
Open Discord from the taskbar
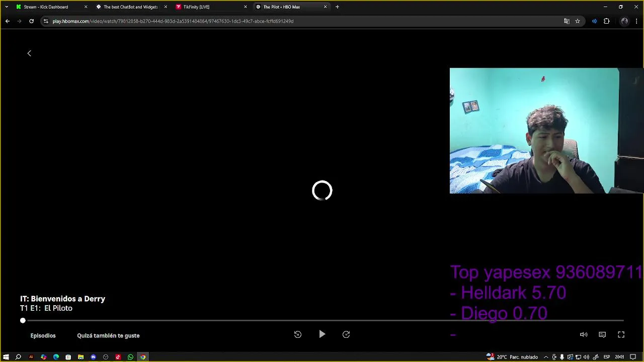[x=93, y=357]
